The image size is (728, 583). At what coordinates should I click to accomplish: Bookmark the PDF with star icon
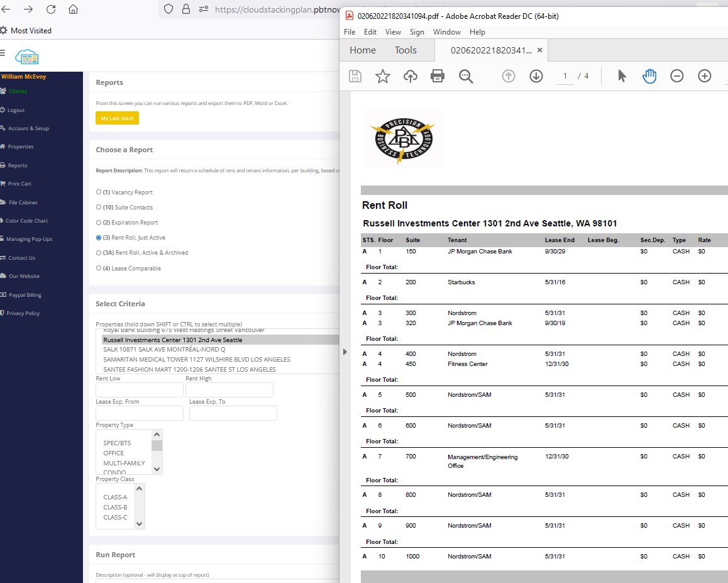tap(383, 76)
